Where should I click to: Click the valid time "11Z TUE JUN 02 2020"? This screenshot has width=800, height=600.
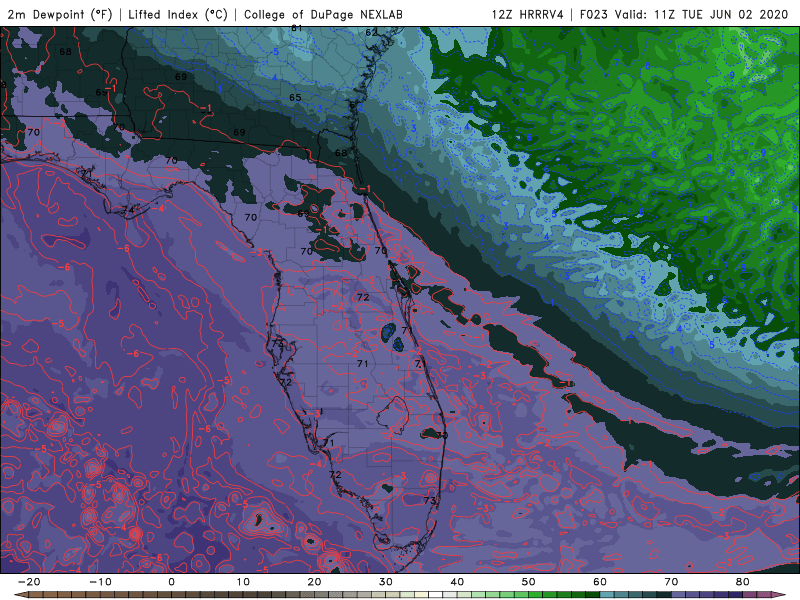[x=721, y=14]
